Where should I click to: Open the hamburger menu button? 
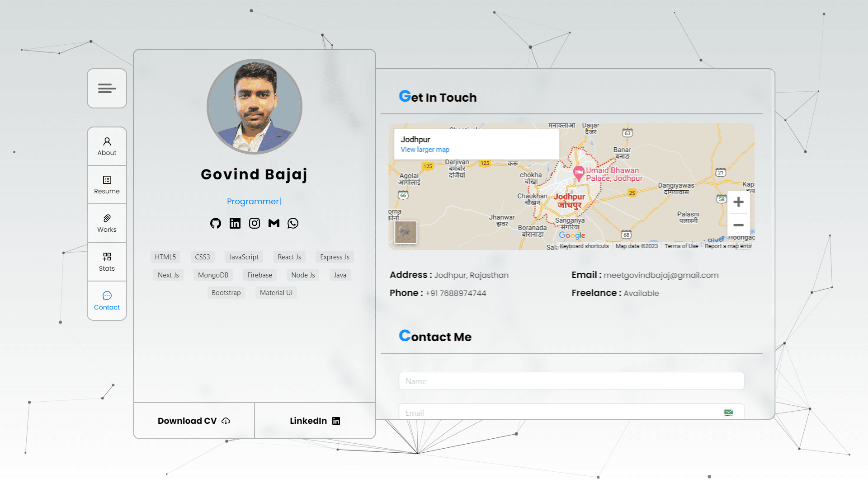(107, 89)
